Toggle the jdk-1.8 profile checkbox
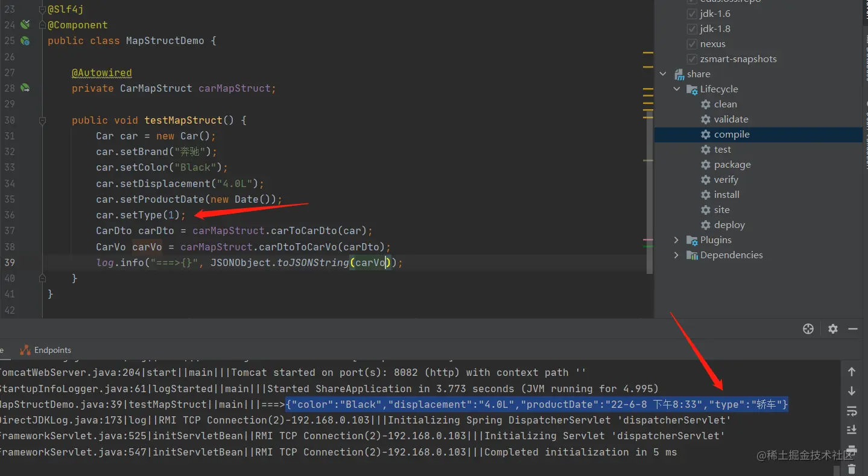The width and height of the screenshot is (868, 476). click(x=692, y=29)
